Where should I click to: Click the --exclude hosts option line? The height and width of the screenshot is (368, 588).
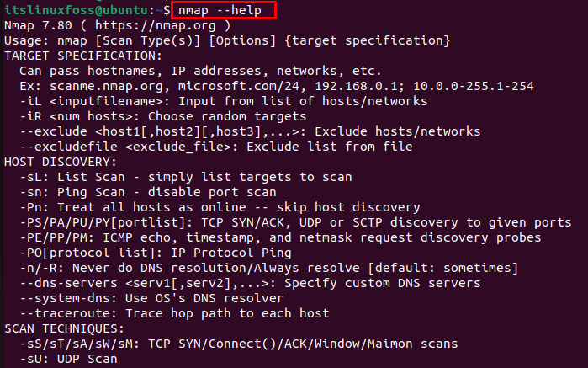point(250,131)
